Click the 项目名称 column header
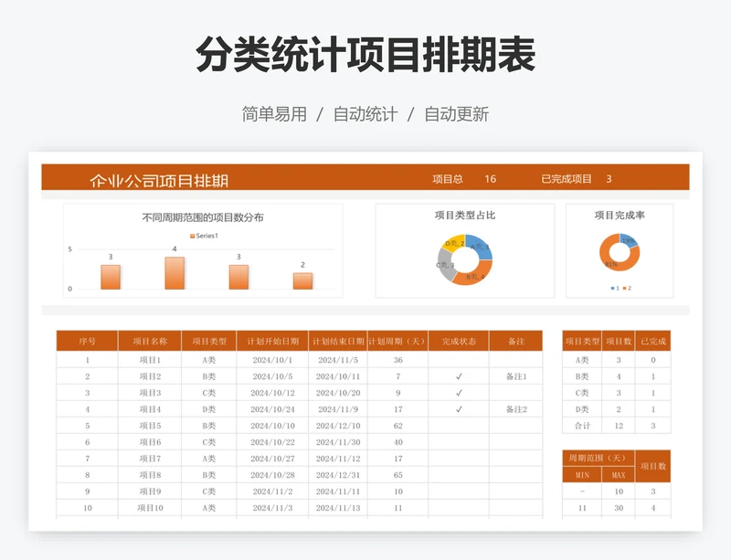Screen dimensions: 731x560 tap(150, 342)
